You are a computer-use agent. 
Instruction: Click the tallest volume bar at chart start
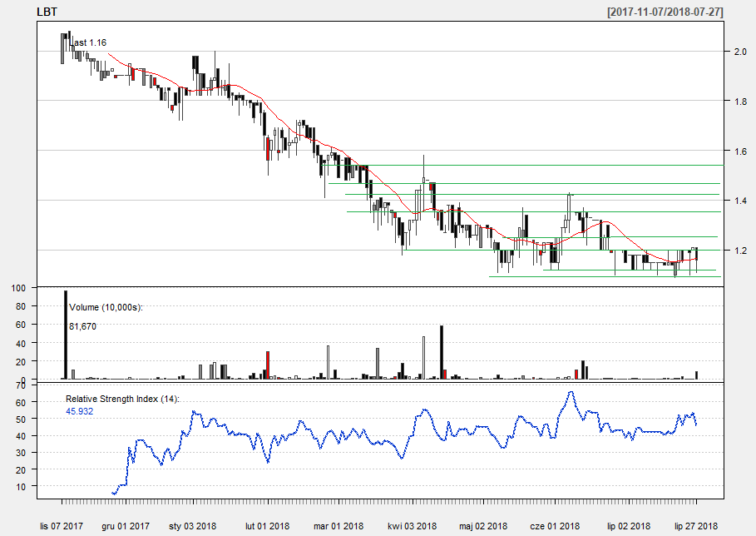[x=66, y=335]
